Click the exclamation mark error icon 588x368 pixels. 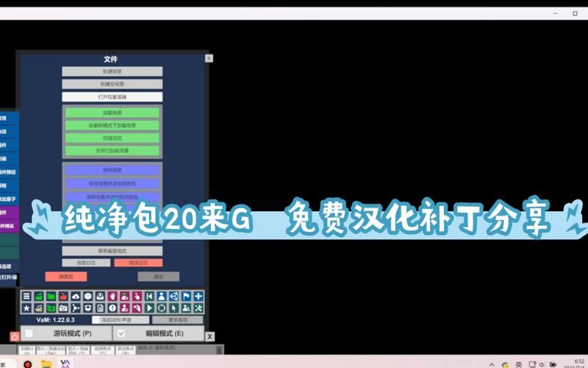[112, 308]
